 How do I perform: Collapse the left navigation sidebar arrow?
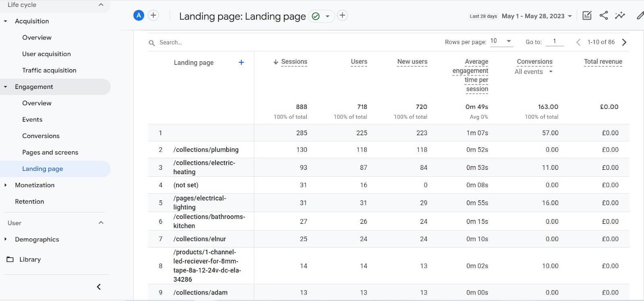[99, 287]
